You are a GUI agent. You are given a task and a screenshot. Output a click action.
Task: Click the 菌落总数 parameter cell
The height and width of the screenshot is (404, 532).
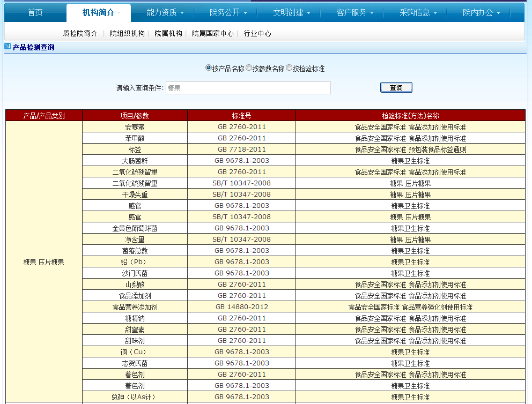(x=135, y=251)
